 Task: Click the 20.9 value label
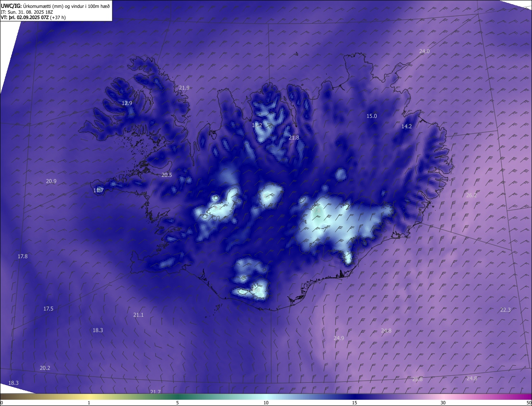click(x=51, y=181)
